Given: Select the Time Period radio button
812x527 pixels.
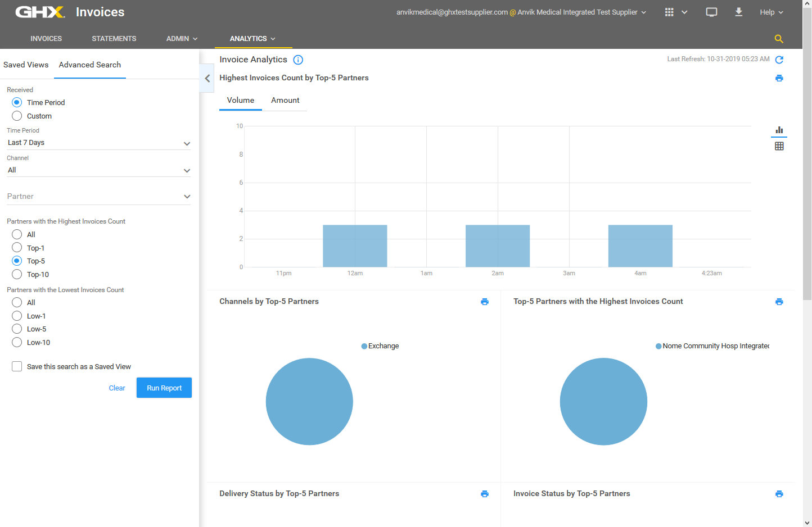Looking at the screenshot, I should click(x=17, y=102).
